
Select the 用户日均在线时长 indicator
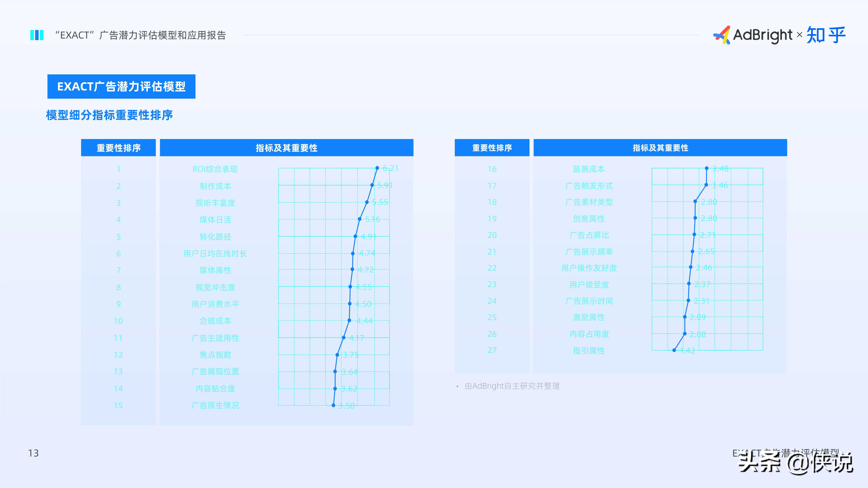(215, 254)
